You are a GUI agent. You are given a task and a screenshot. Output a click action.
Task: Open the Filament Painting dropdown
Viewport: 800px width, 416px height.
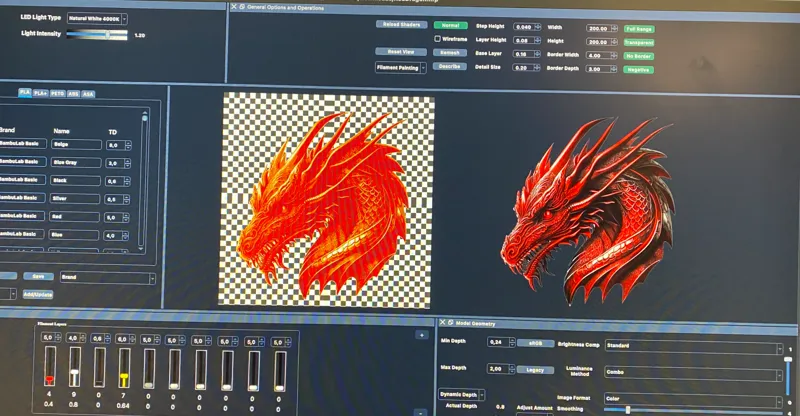[401, 68]
